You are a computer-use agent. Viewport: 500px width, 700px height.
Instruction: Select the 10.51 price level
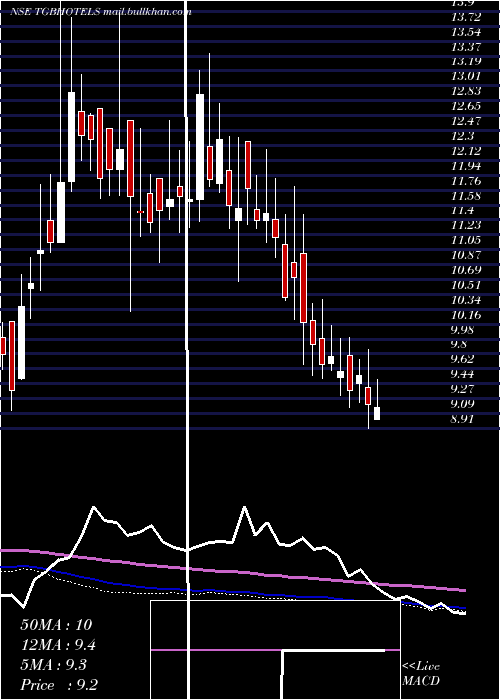click(466, 285)
